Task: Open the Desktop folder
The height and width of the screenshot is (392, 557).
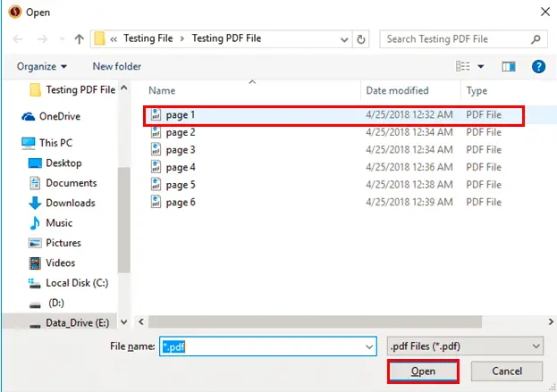Action: point(55,163)
